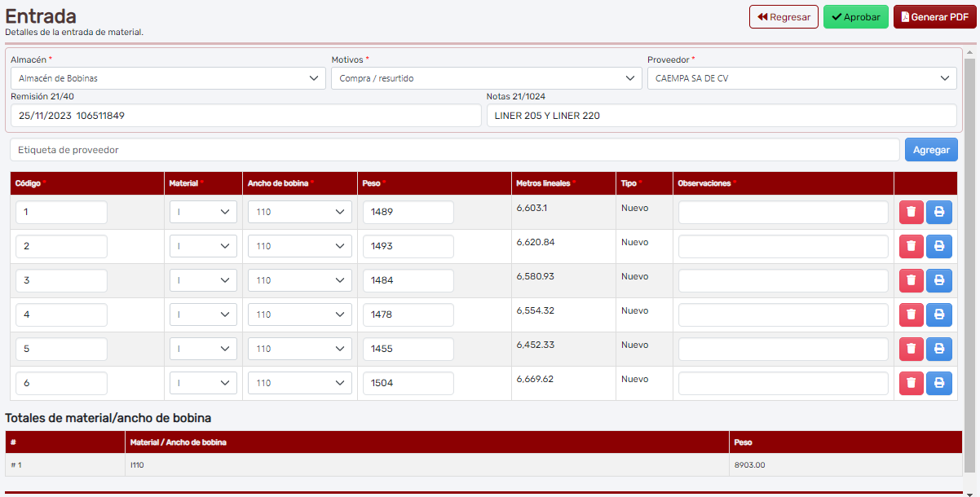Delete the row with code 4
This screenshot has width=980, height=497.
pos(911,314)
